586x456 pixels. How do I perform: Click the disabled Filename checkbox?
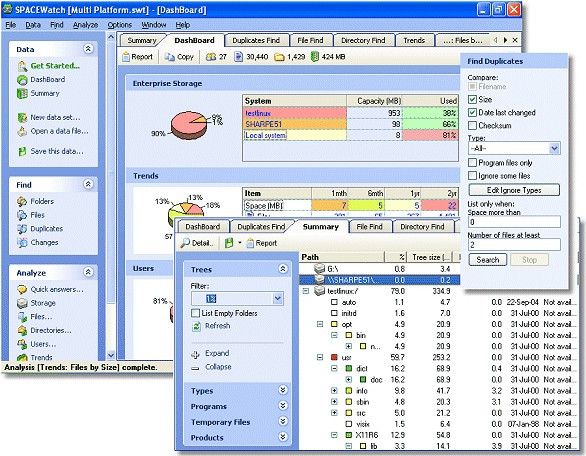coord(472,87)
